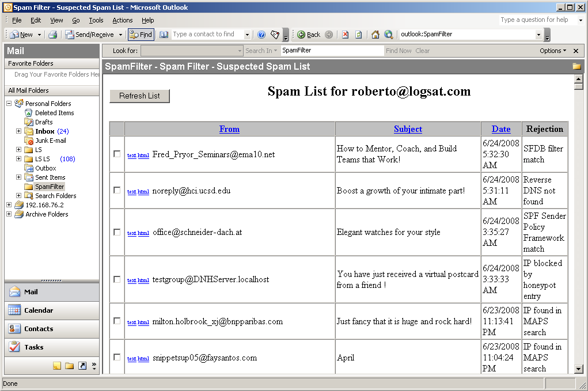The image size is (588, 391).
Task: Open the Tools menu
Action: point(96,20)
